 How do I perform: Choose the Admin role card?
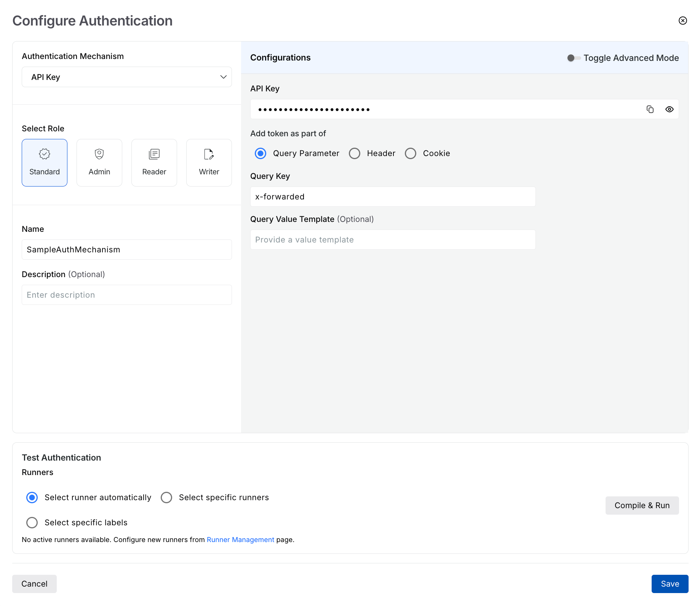(x=99, y=163)
